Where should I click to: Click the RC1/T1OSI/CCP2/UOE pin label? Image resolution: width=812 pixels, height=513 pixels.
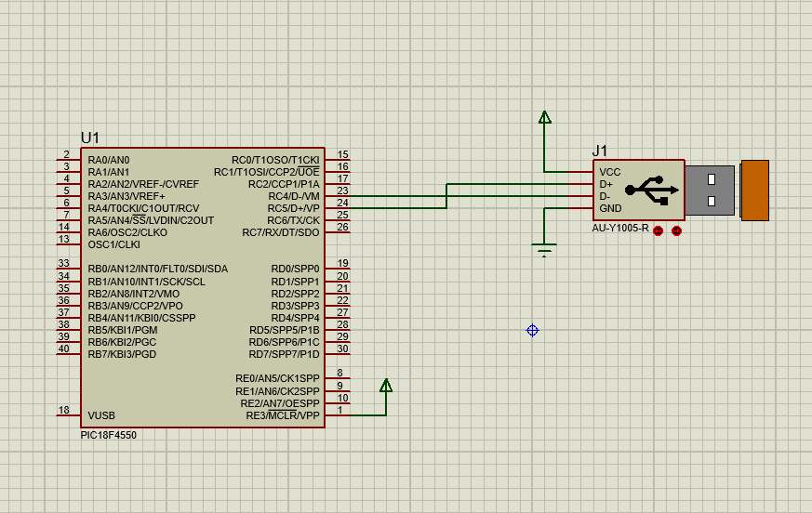(267, 172)
